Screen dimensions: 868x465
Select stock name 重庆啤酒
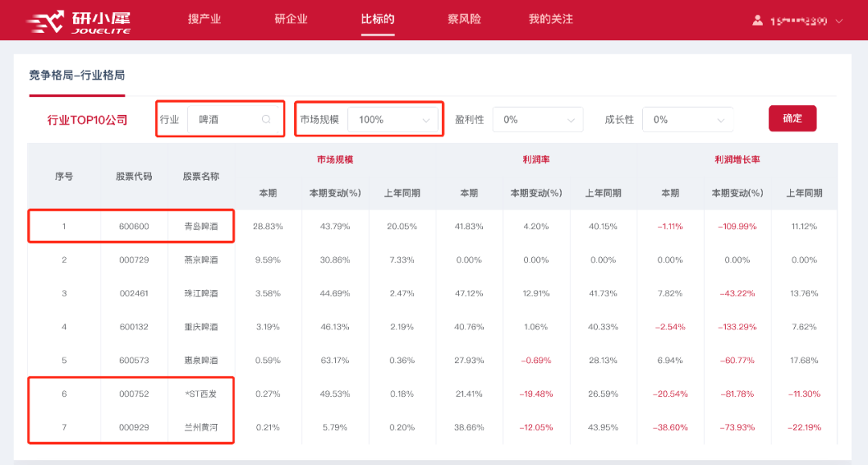[x=201, y=327]
